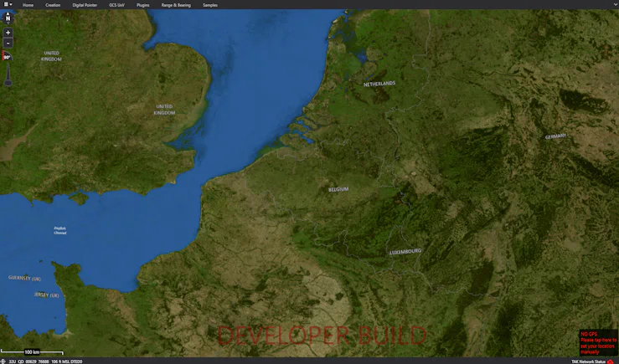Open the main menu hamburger dropdown
Viewport: 619px width, 364px height.
click(x=8, y=4)
